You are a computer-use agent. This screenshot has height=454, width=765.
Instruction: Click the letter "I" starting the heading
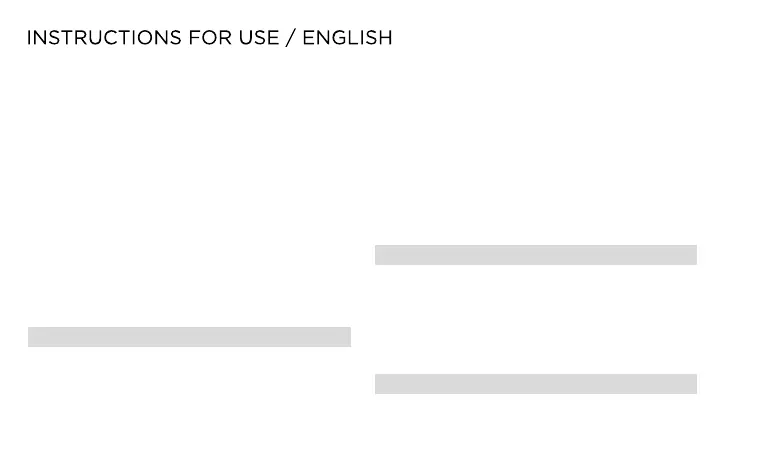pos(29,38)
